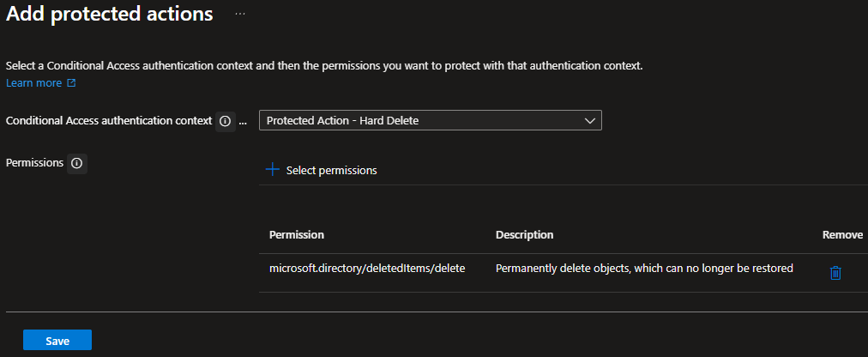This screenshot has width=868, height=357.
Task: Open the Learn more link
Action: click(33, 83)
